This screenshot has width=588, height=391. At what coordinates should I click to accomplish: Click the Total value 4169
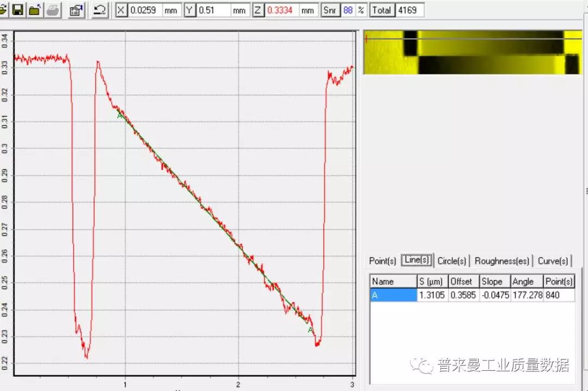(410, 10)
